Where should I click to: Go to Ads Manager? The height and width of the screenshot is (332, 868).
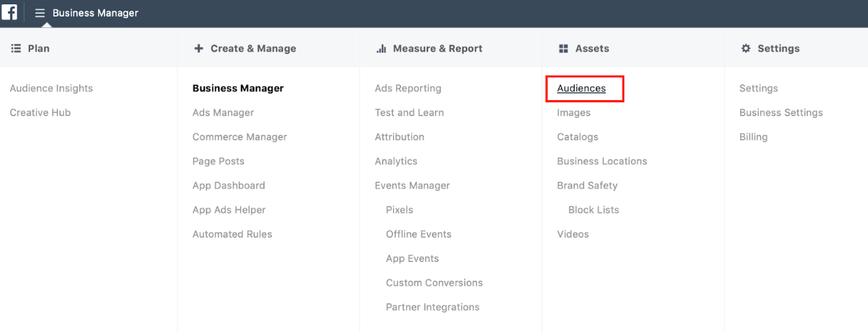(223, 113)
